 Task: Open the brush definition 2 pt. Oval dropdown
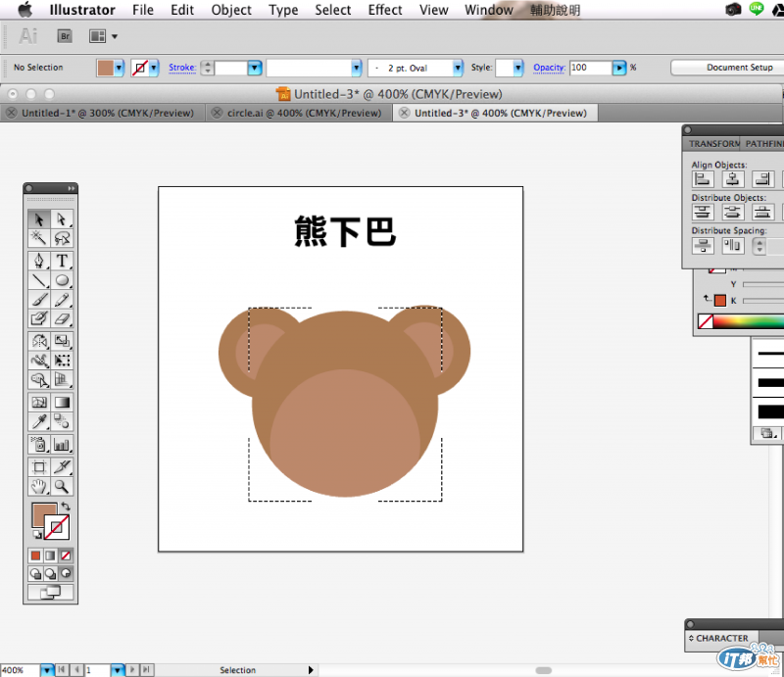458,68
